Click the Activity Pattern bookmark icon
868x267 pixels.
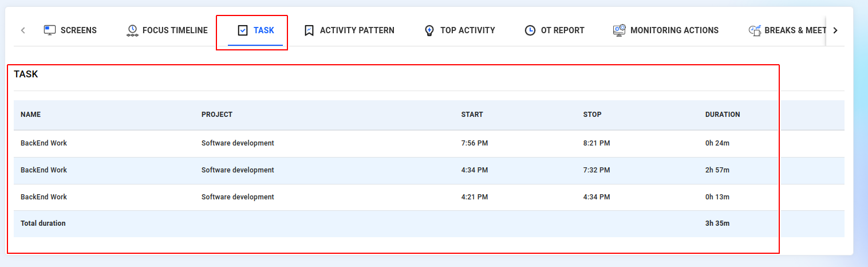click(x=309, y=30)
